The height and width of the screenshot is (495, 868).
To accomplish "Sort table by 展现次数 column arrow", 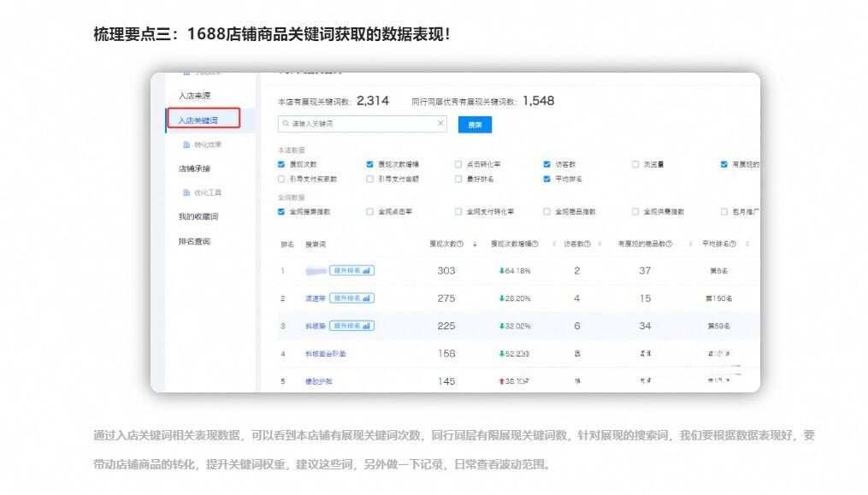I will [475, 244].
